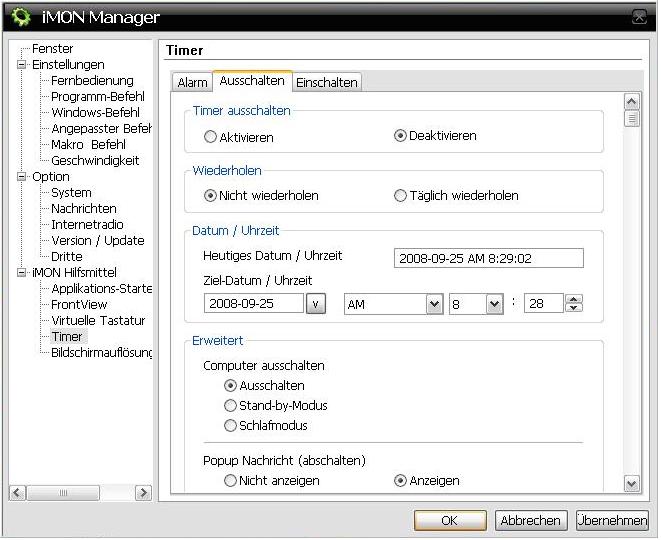This screenshot has height=540, width=661.
Task: Open Internetradio options
Action: pos(87,225)
